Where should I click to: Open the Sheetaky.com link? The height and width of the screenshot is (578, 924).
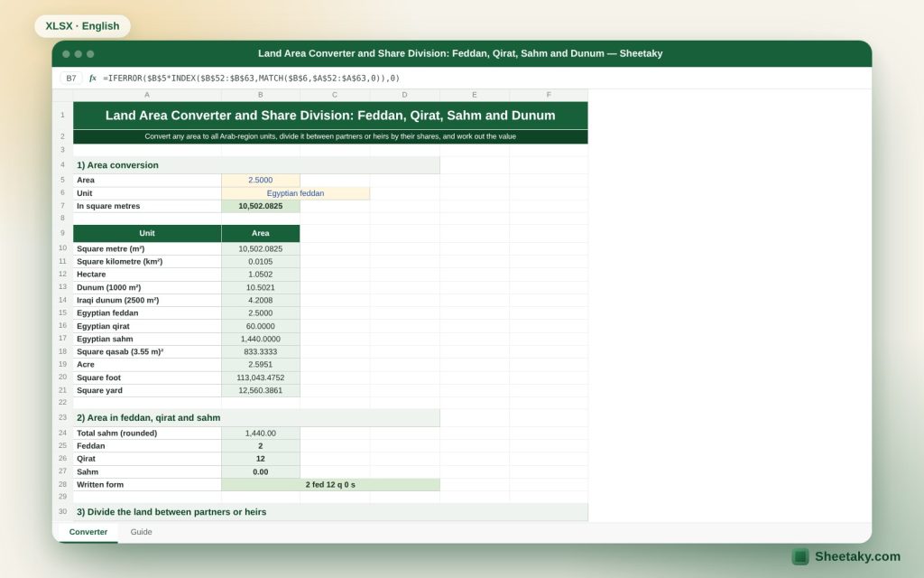(857, 556)
